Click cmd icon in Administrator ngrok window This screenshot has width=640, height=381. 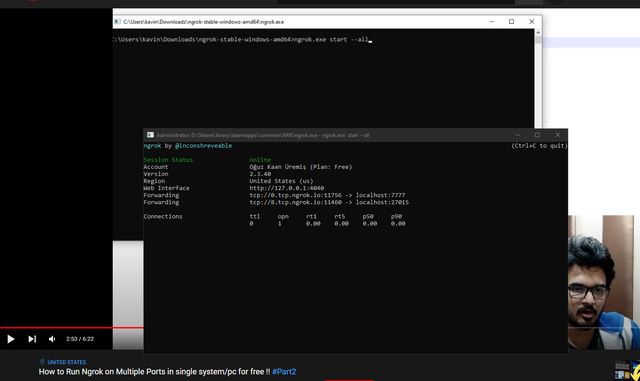point(150,135)
